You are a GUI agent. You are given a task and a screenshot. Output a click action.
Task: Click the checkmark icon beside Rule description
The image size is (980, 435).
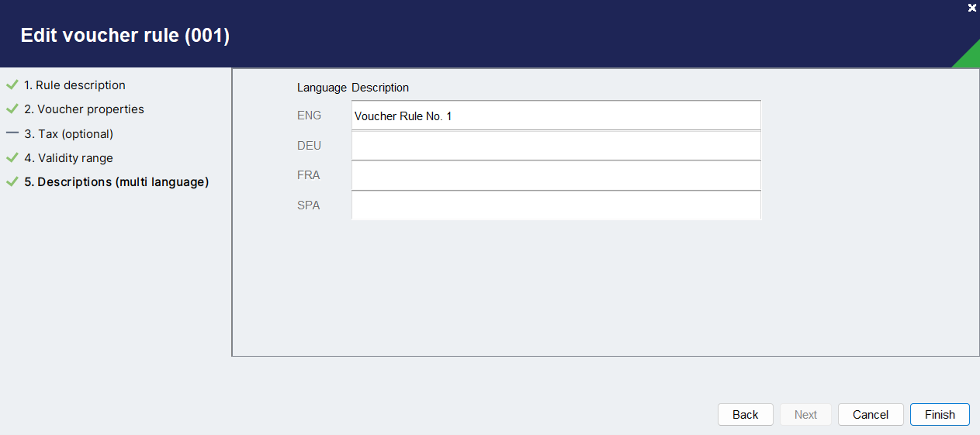pyautogui.click(x=12, y=85)
